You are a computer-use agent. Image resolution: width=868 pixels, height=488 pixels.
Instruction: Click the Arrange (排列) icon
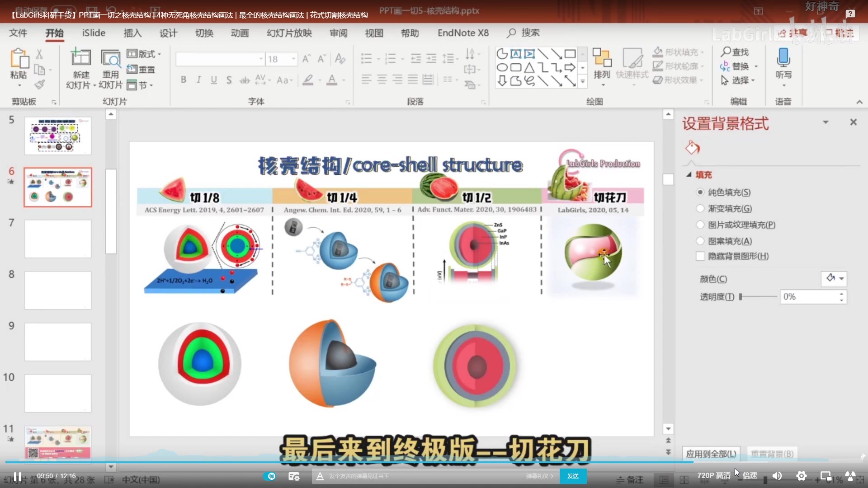(x=602, y=58)
